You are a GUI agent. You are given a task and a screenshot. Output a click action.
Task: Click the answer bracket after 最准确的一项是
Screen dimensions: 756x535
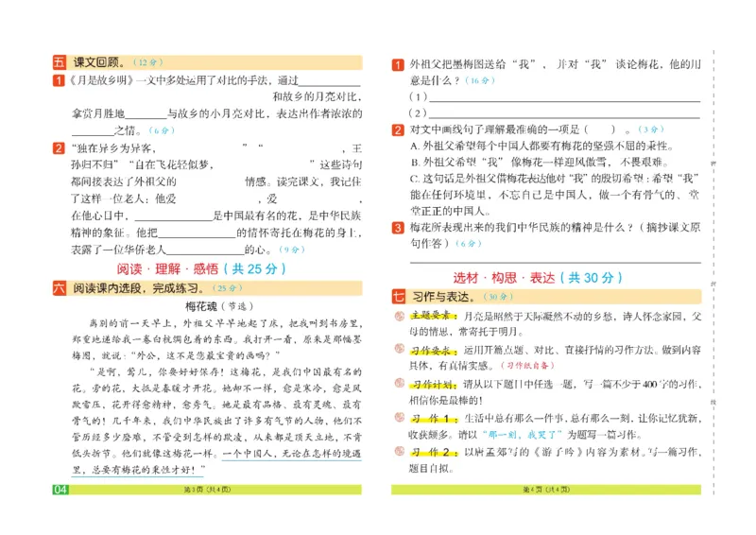click(600, 129)
